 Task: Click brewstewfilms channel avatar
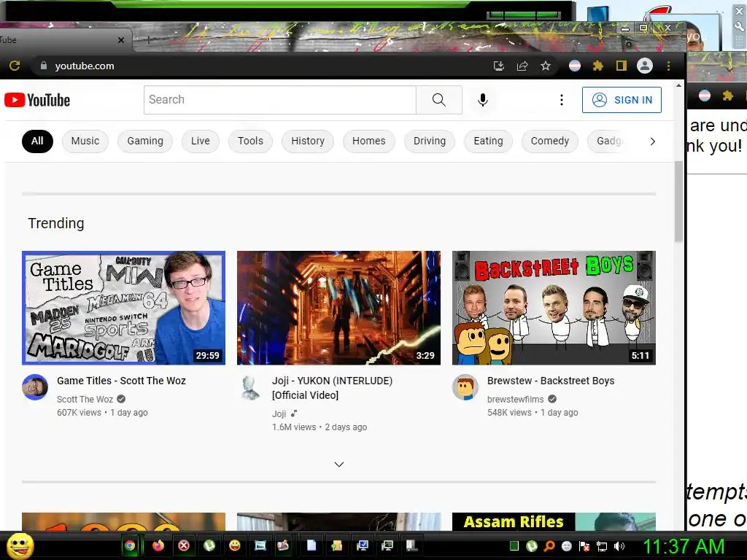pos(465,387)
